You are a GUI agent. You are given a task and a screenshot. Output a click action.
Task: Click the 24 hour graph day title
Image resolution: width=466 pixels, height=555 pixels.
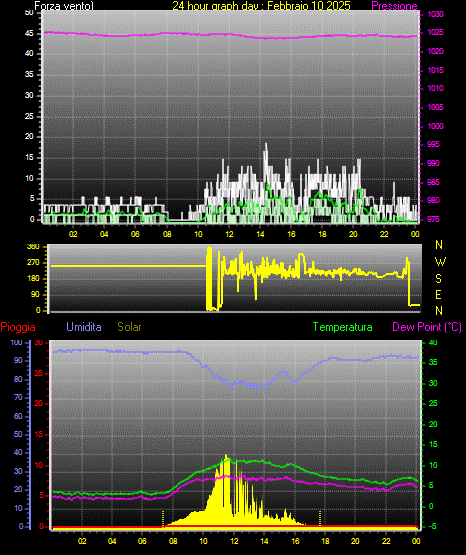(261, 6)
